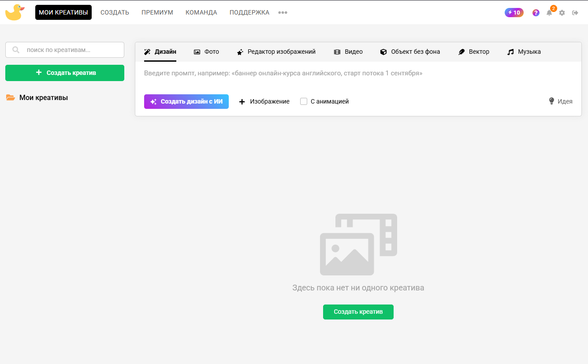
Task: Switch to the Видео tab
Action: click(348, 52)
